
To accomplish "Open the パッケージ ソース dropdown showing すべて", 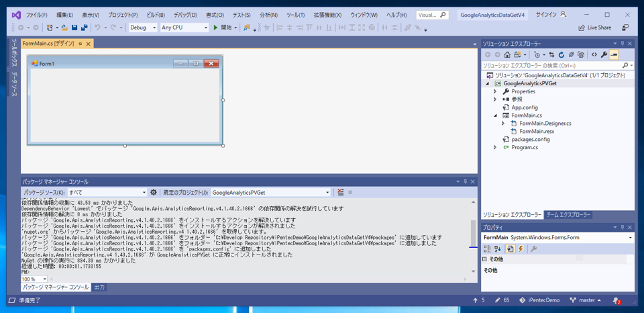I will tap(107, 192).
